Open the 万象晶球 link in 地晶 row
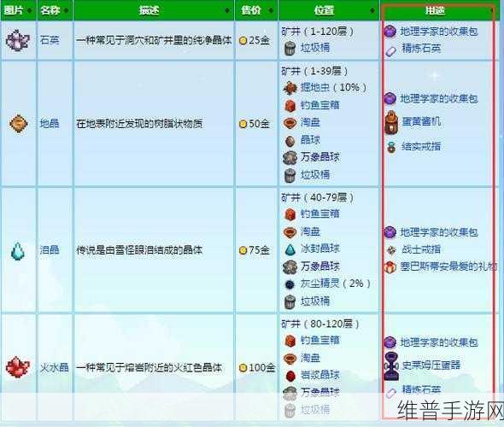Image resolution: width=504 pixels, height=427 pixels. 319,157
